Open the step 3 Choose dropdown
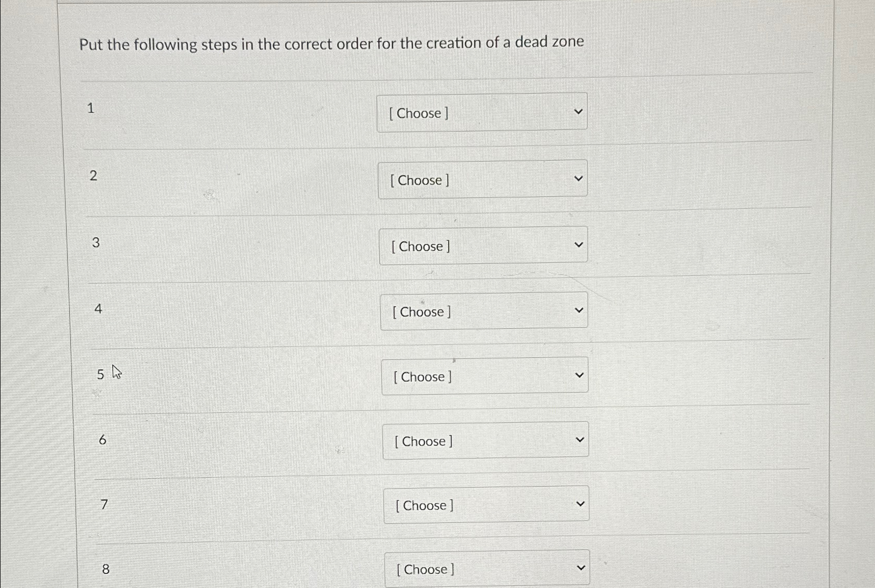875x588 pixels. 483,245
